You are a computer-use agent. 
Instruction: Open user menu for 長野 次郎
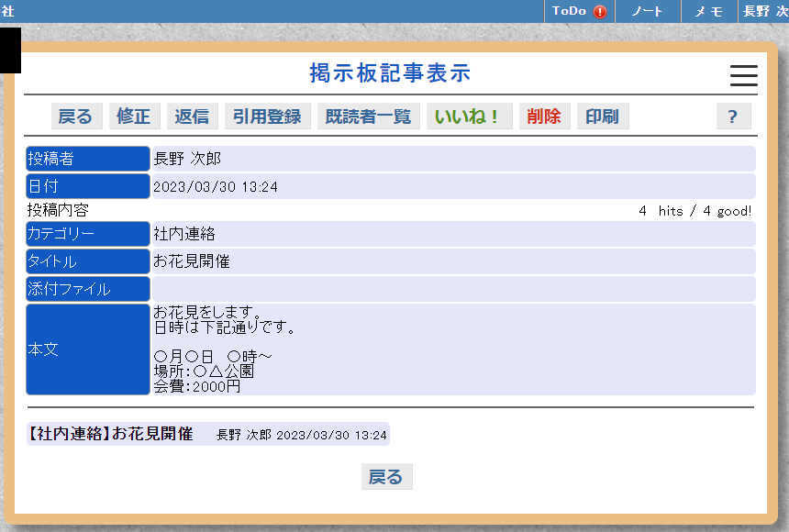(764, 12)
